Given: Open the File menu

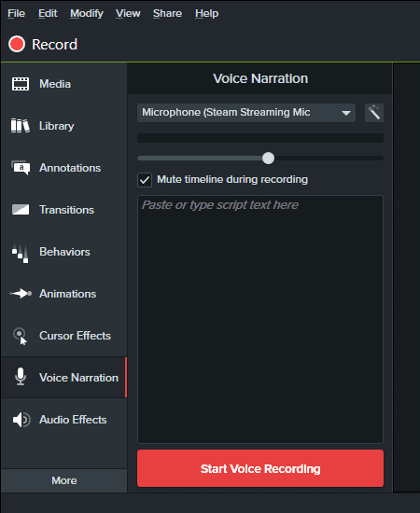Looking at the screenshot, I should click(x=17, y=13).
